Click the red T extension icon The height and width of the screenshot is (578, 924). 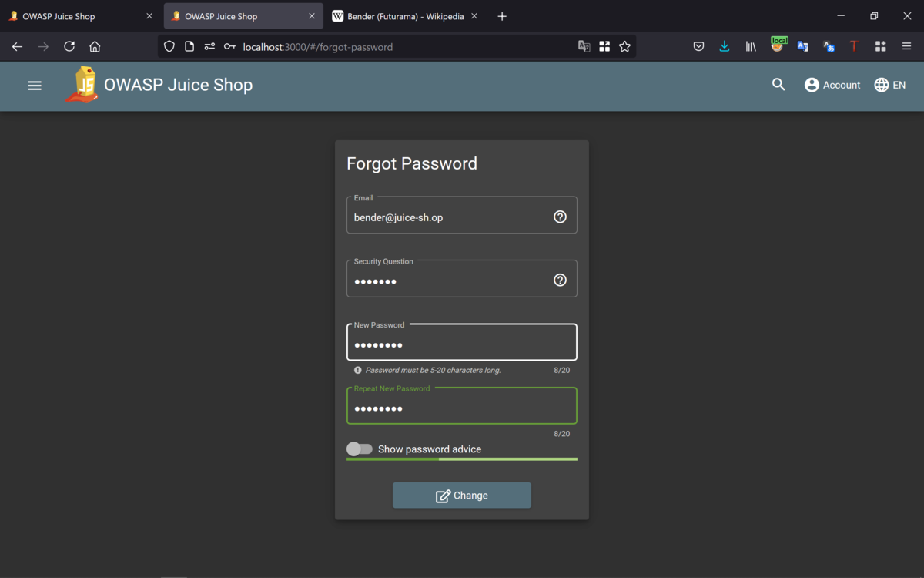tap(854, 46)
